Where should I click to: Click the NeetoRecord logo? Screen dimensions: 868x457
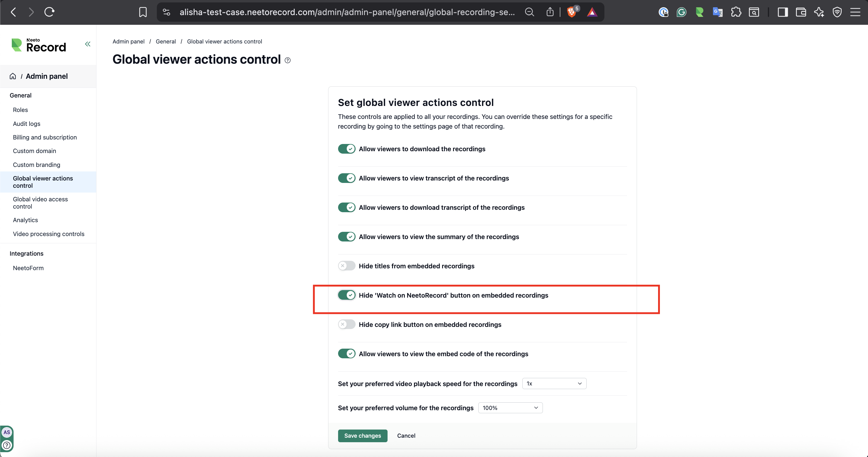click(39, 45)
